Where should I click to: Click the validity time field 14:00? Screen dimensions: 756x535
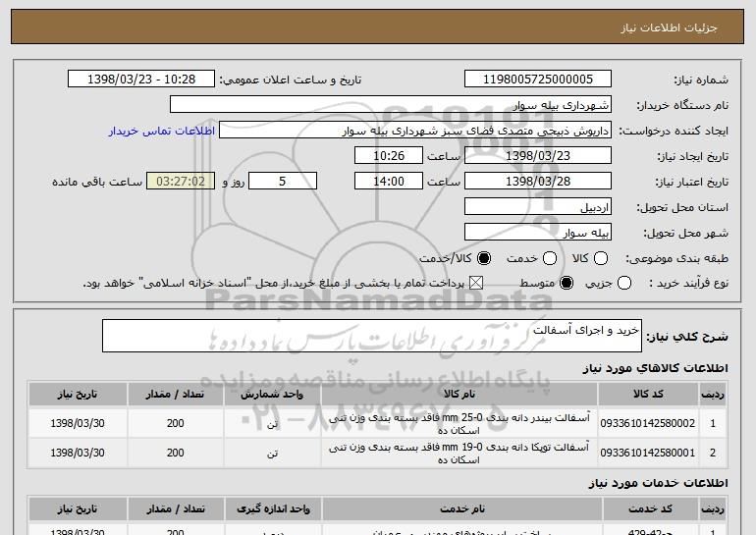[389, 182]
